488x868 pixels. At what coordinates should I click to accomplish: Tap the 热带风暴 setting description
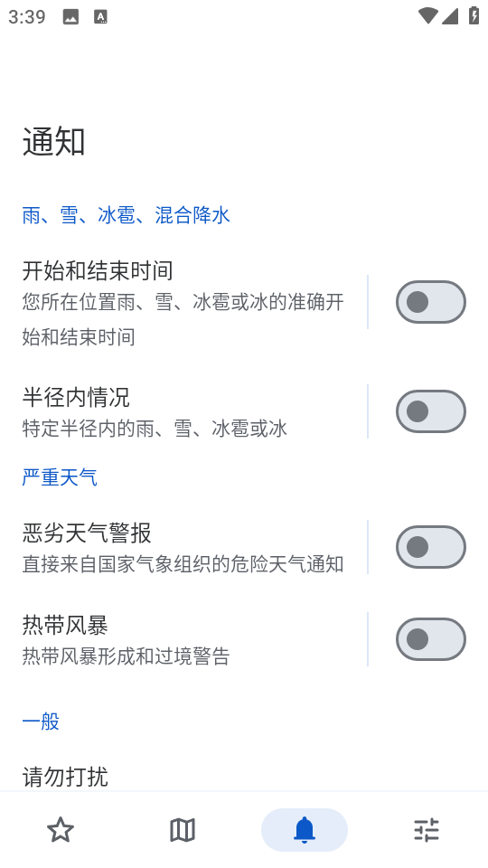[x=127, y=656]
